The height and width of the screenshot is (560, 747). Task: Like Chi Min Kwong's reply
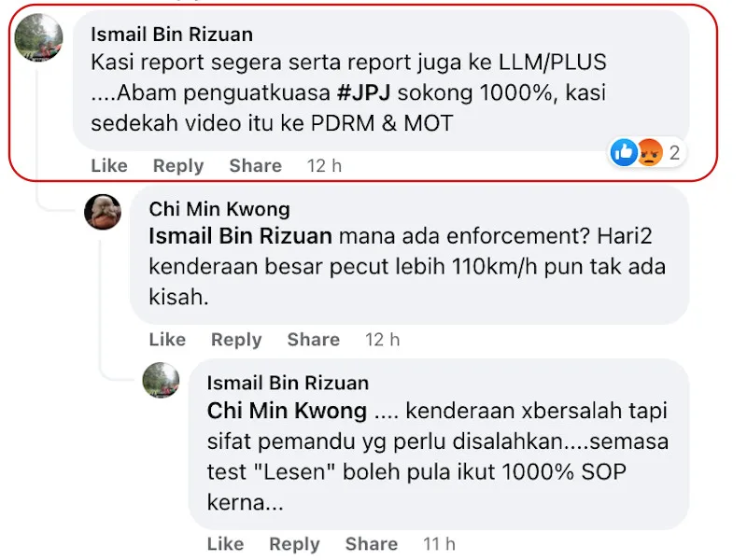tap(167, 340)
